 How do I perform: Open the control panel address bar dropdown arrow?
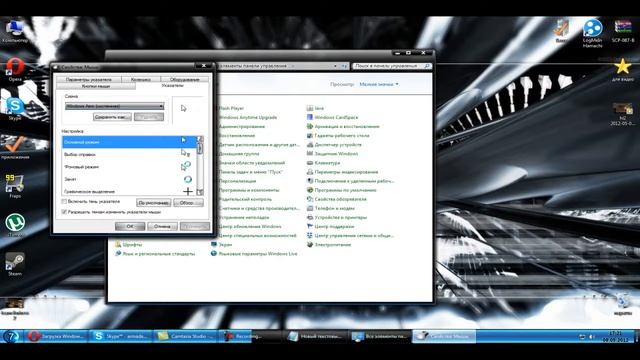336,66
